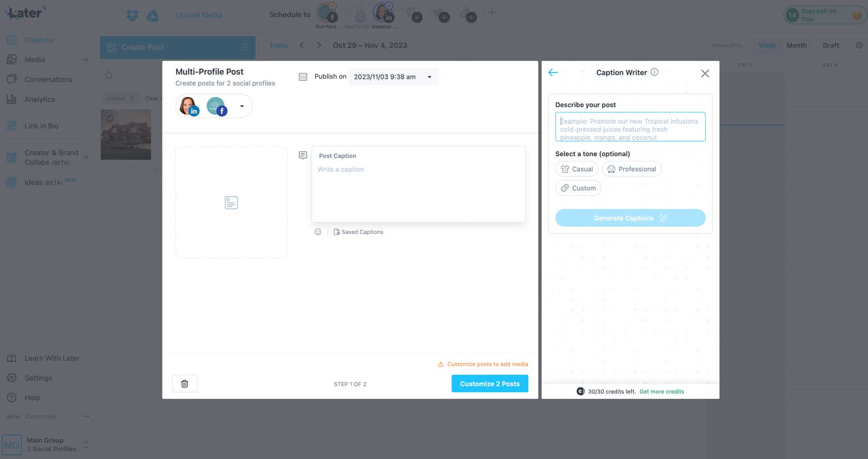868x459 pixels.
Task: Select the Casual tone option
Action: 577,169
